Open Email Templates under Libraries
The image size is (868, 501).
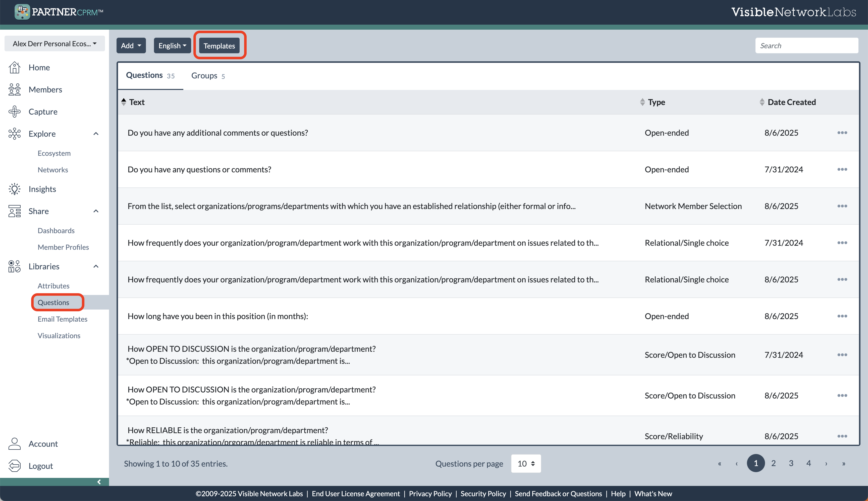point(62,319)
